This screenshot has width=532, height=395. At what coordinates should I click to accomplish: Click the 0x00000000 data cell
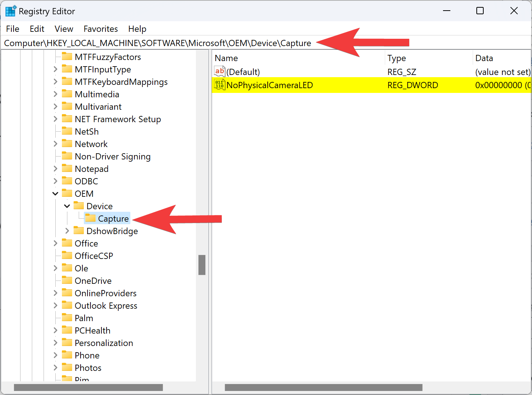(503, 85)
